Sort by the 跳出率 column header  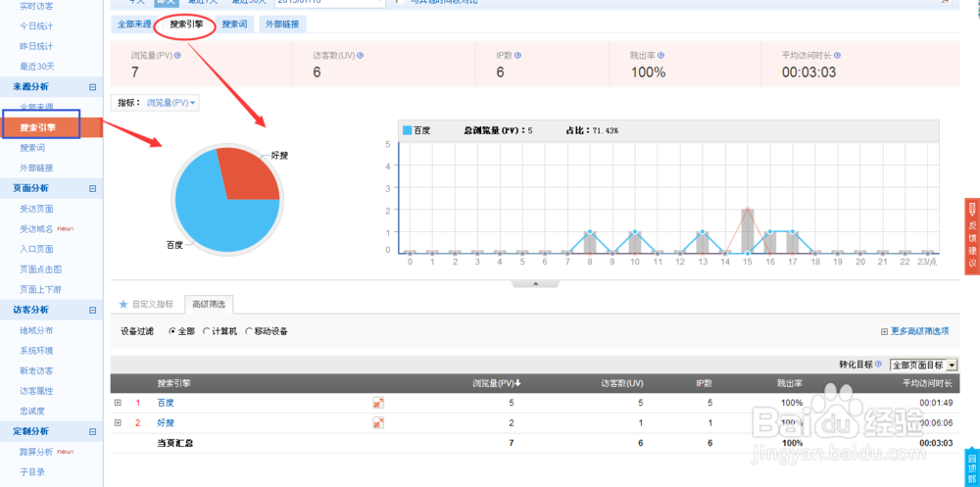pos(791,383)
